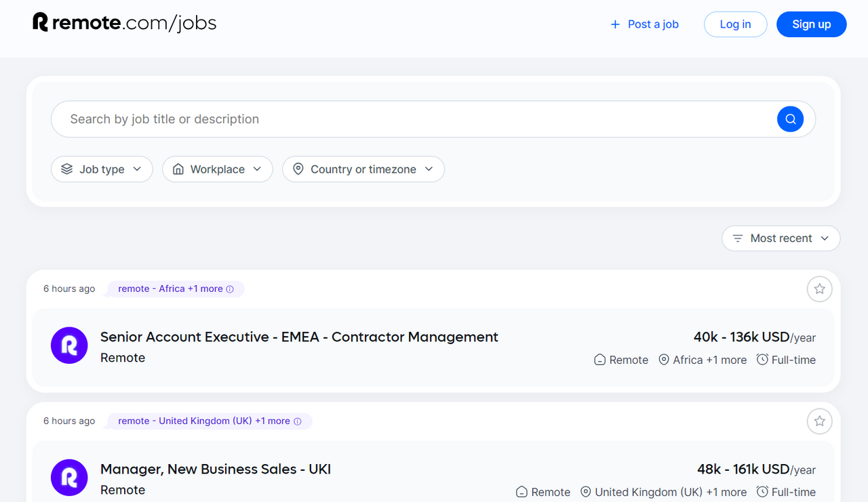Click the plus icon beside Post a job
The height and width of the screenshot is (502, 868).
(x=615, y=24)
